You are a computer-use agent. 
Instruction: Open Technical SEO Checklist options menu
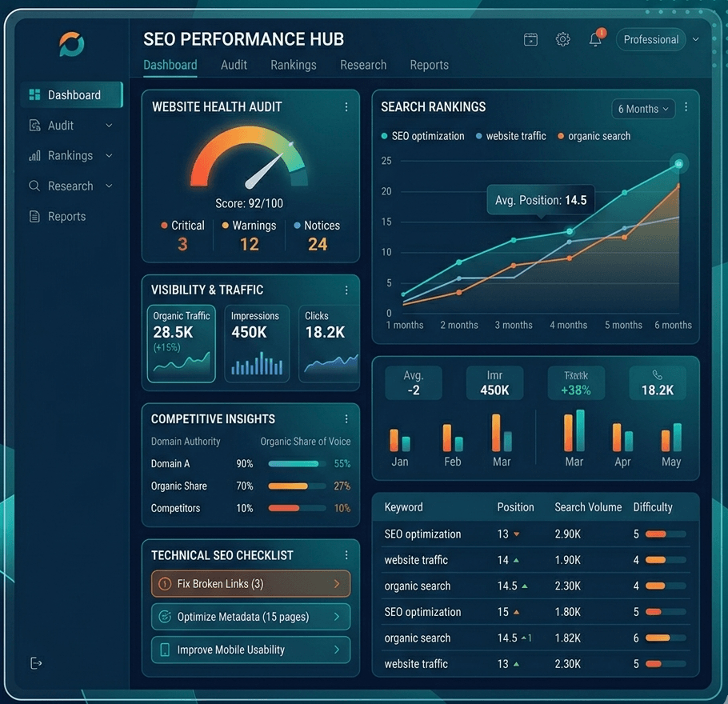point(346,555)
